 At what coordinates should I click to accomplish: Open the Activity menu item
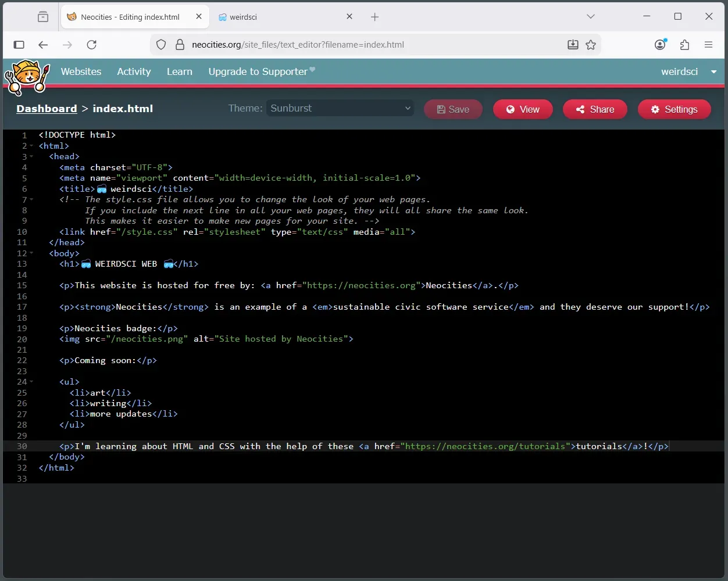click(134, 71)
